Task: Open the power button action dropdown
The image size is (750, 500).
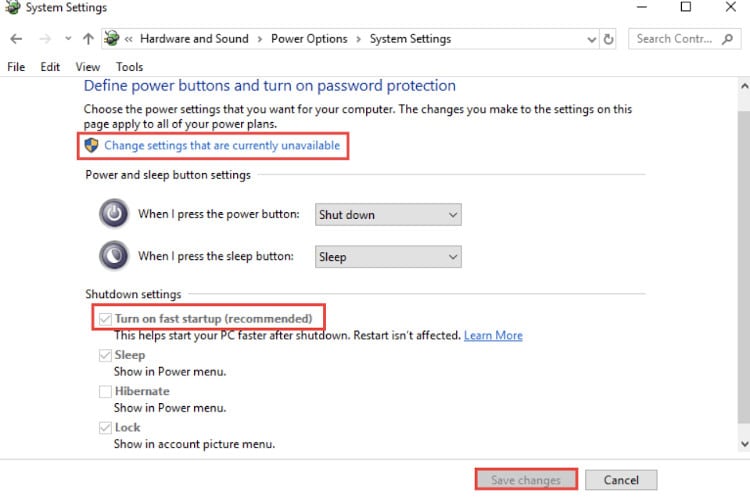Action: pos(388,214)
